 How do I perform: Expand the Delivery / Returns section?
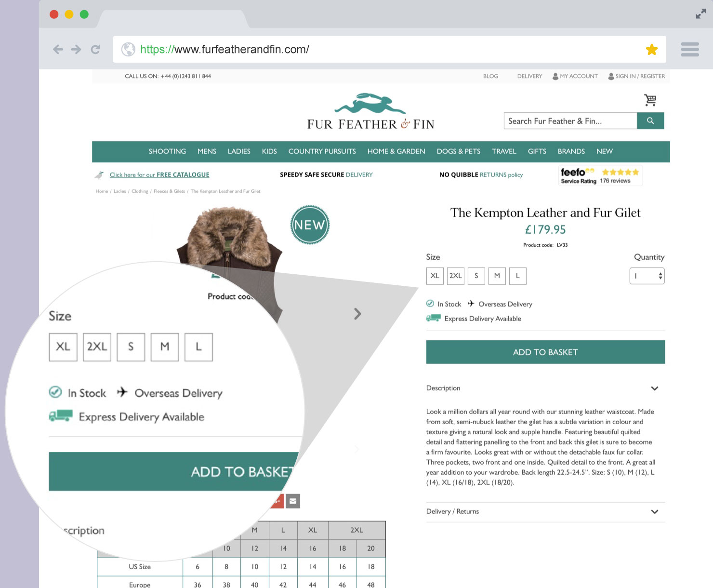point(545,511)
